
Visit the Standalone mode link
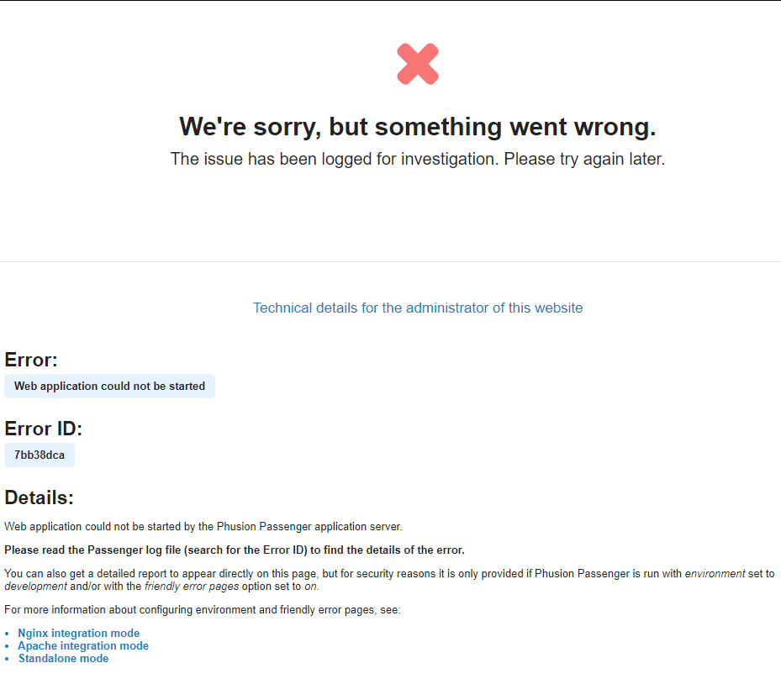63,659
